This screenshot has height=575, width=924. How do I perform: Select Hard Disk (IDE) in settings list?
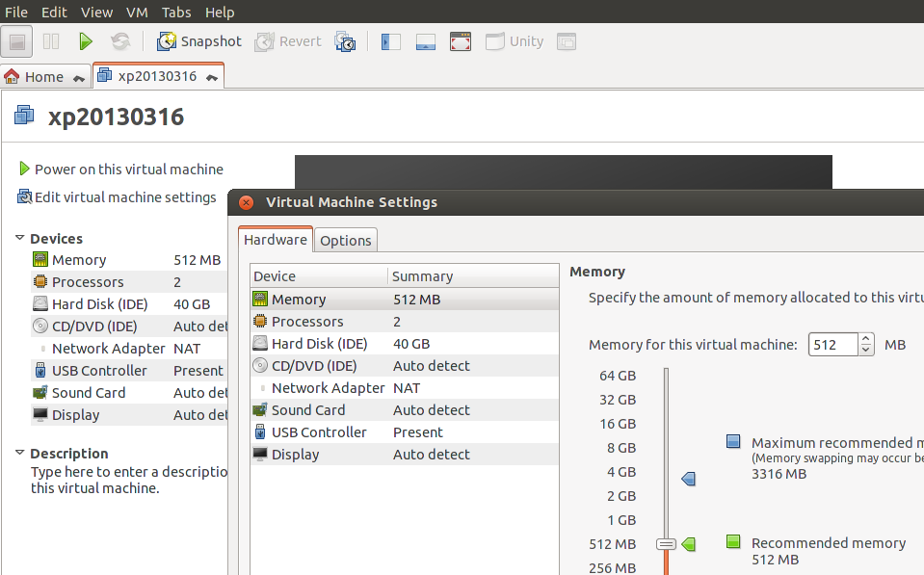click(405, 344)
